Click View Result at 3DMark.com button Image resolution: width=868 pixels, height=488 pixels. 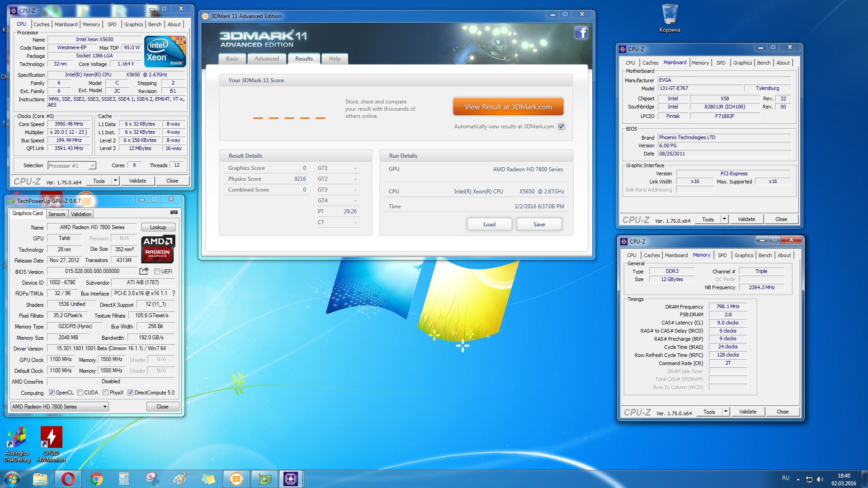tap(508, 107)
